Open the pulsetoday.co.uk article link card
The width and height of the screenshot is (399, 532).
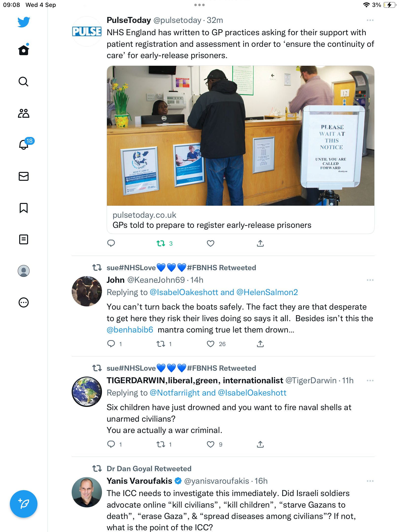pyautogui.click(x=241, y=150)
